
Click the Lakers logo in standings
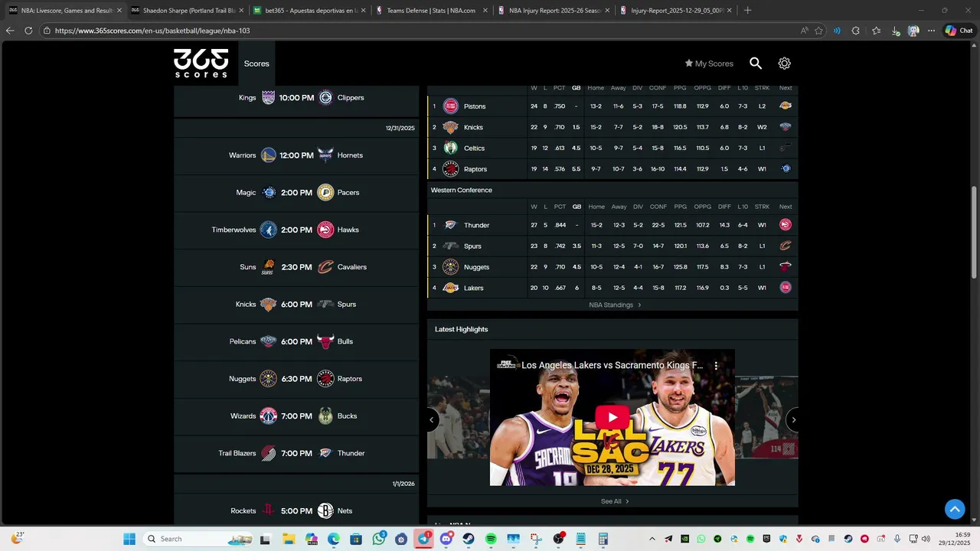tap(450, 288)
